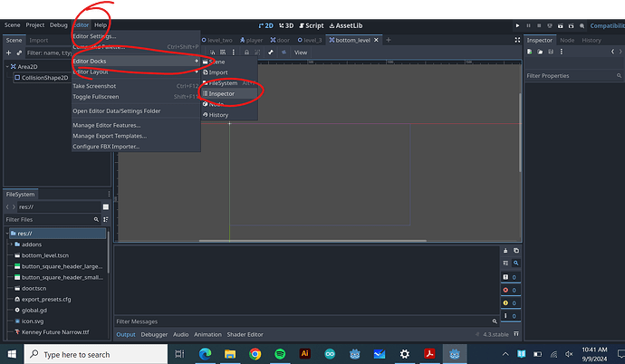625x364 pixels.
Task: Switch to Node dock tab
Action: click(x=567, y=40)
